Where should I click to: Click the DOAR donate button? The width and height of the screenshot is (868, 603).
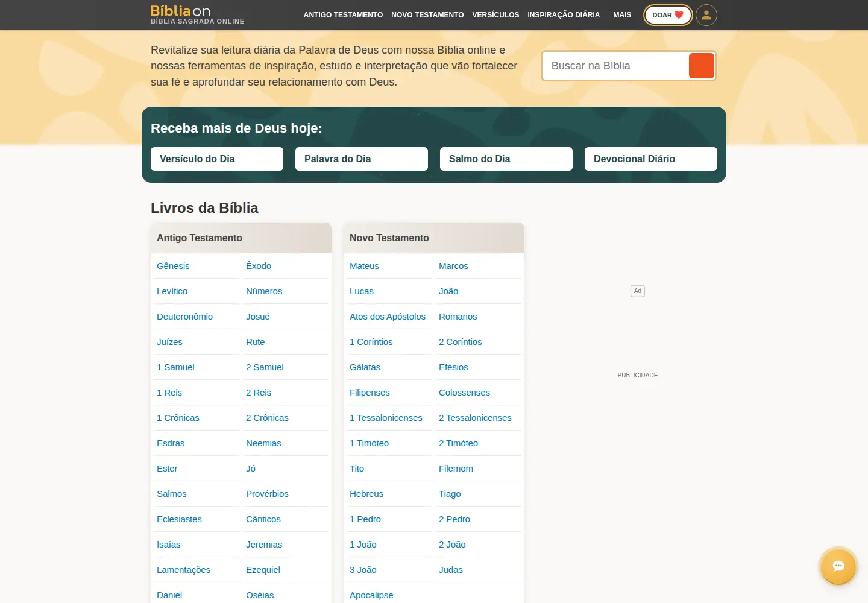[x=668, y=15]
